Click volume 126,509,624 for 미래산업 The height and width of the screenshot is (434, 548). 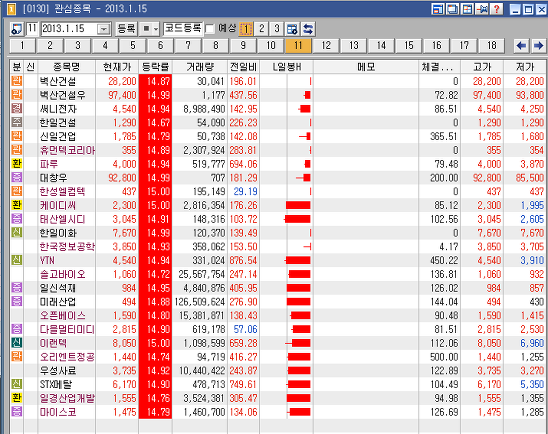200,302
